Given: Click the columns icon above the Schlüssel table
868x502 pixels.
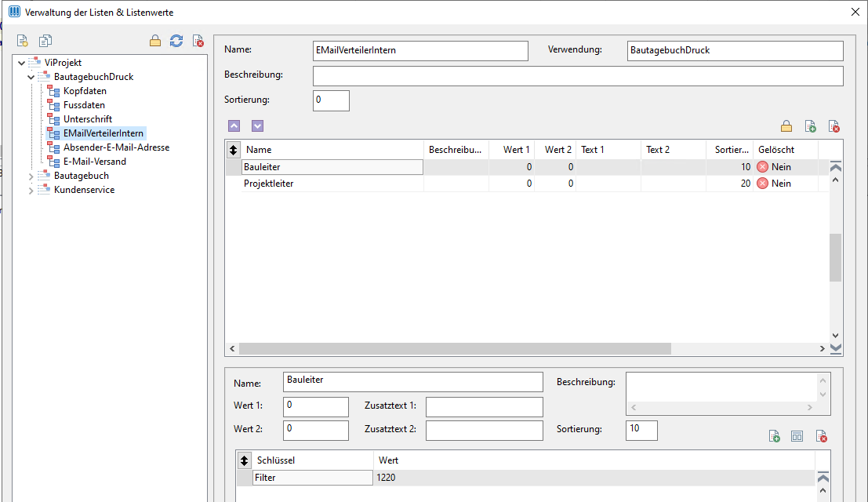Looking at the screenshot, I should click(797, 436).
